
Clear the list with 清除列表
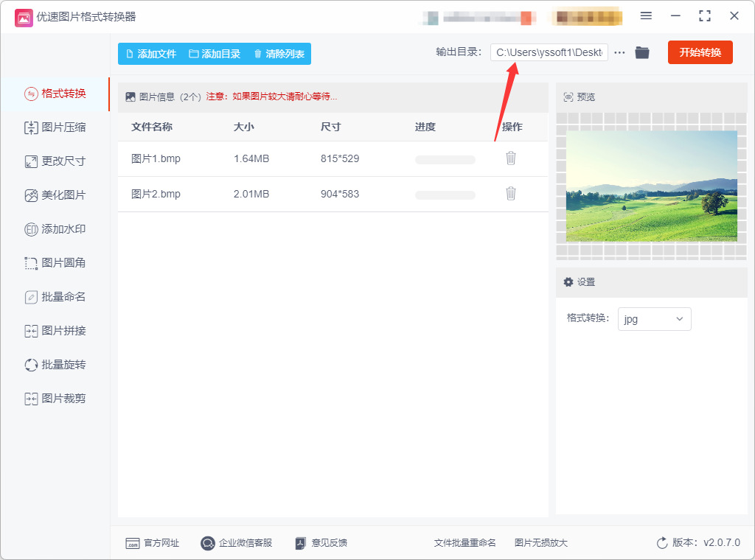(279, 54)
